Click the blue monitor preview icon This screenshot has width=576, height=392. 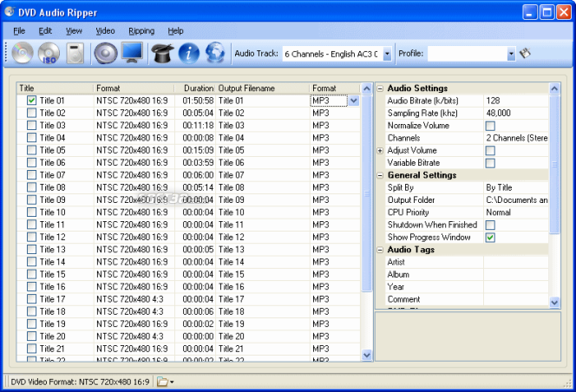tap(132, 53)
